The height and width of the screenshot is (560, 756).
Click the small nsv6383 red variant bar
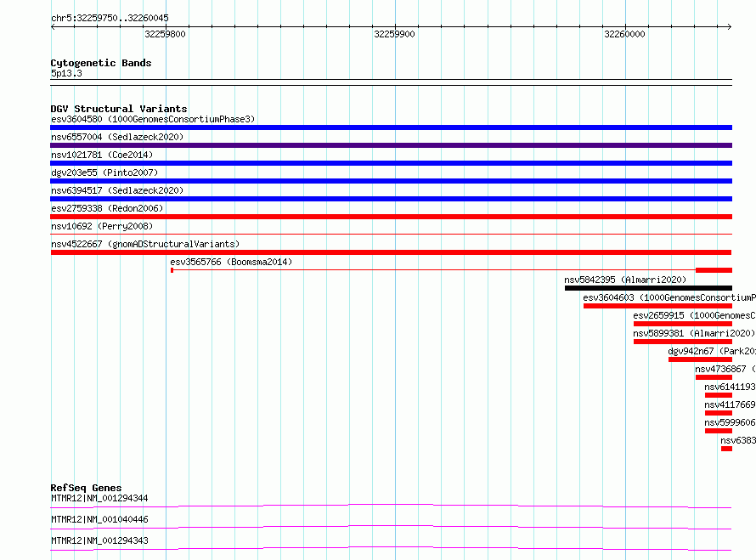726,449
